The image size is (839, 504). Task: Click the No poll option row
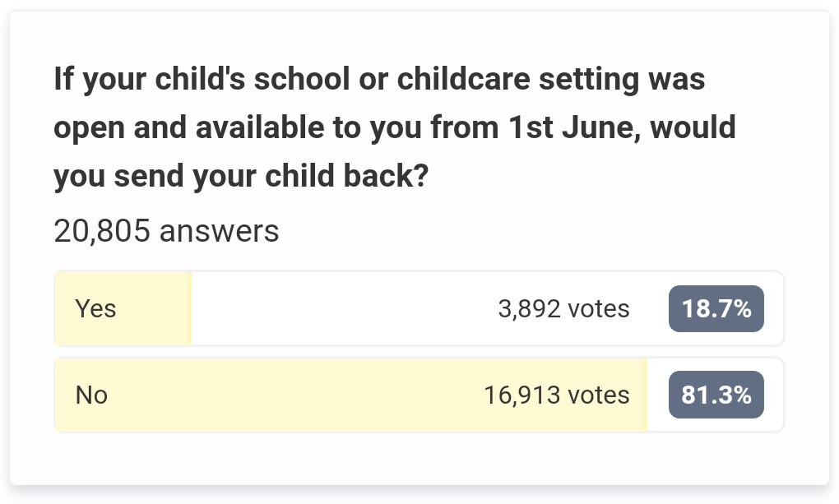coord(419,395)
